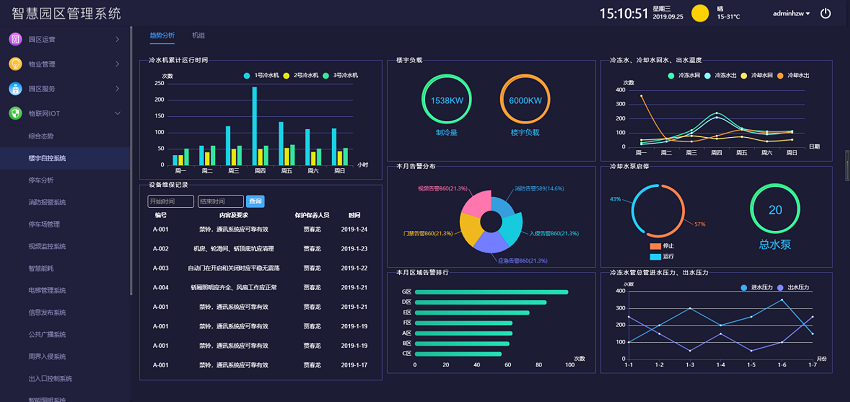Click the 园区运营 sidebar icon

[15, 40]
